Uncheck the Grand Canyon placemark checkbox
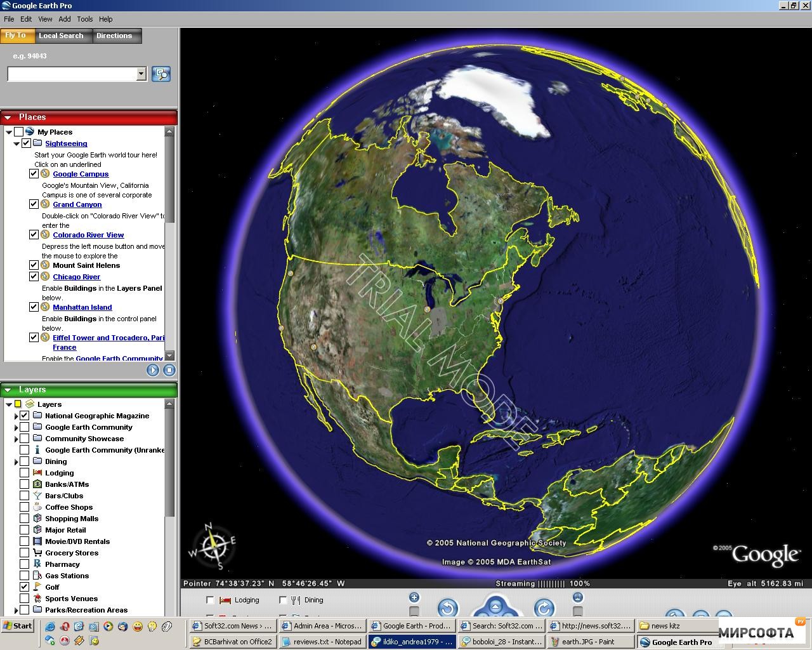Screen dimensions: 812x650 click(x=34, y=204)
